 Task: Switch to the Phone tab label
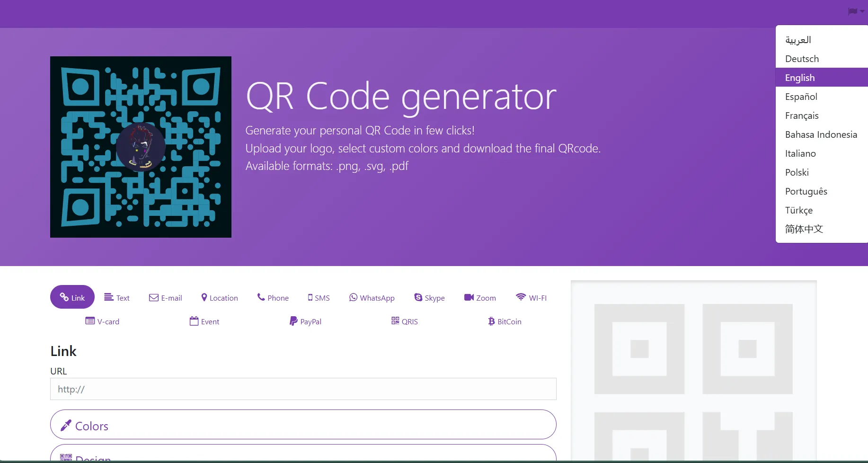[x=278, y=298]
